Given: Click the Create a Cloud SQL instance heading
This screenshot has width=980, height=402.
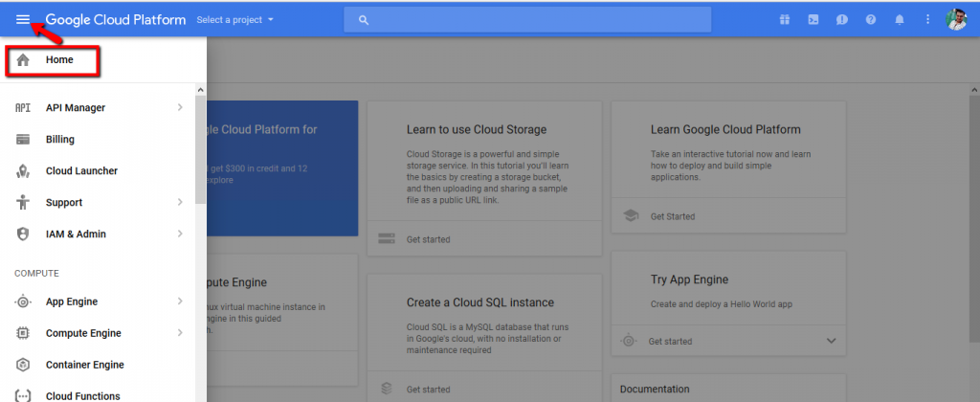Looking at the screenshot, I should click(x=480, y=301).
